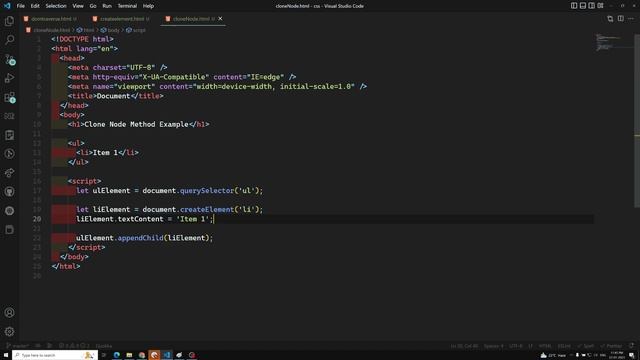This screenshot has width=640, height=360.
Task: Open the Search view in activity bar
Action: pyautogui.click(x=9, y=40)
